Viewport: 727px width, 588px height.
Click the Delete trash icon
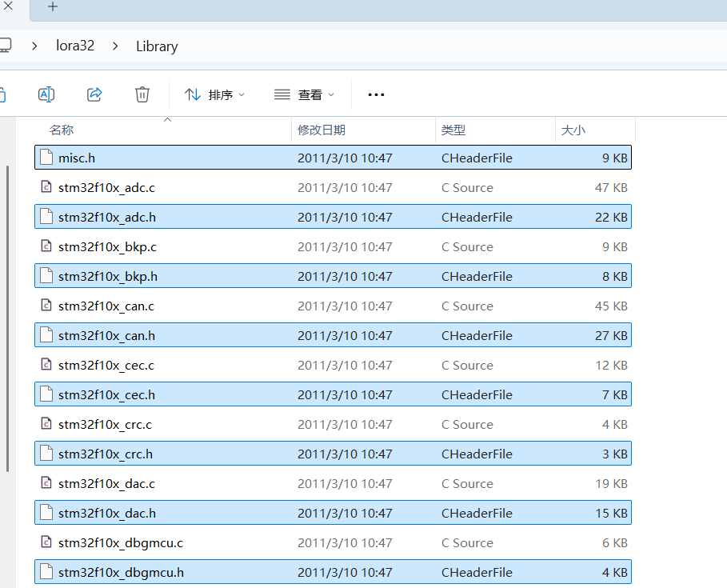pyautogui.click(x=142, y=94)
